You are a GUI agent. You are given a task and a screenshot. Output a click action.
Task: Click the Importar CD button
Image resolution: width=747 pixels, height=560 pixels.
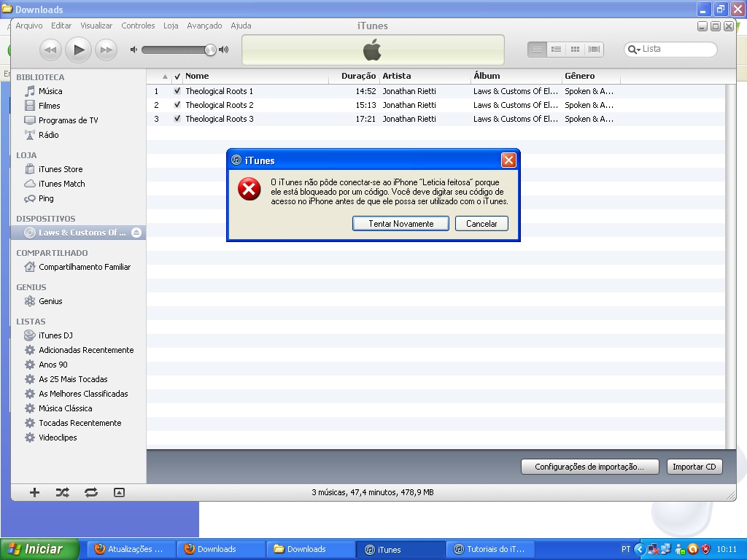coord(694,467)
